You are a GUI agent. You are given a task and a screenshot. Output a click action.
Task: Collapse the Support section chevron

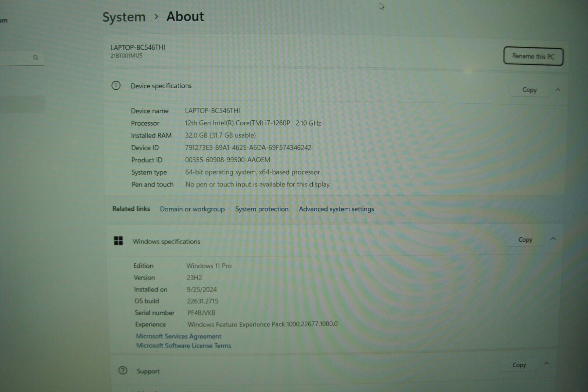(x=546, y=363)
